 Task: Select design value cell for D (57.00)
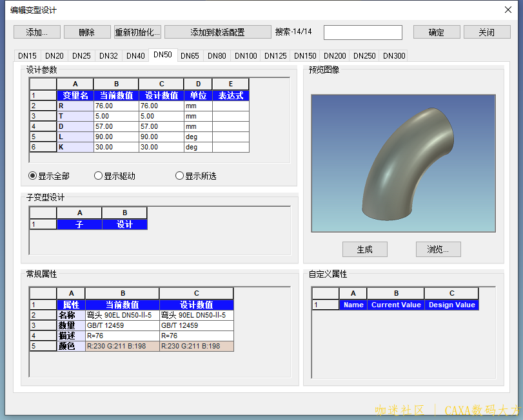pyautogui.click(x=161, y=126)
